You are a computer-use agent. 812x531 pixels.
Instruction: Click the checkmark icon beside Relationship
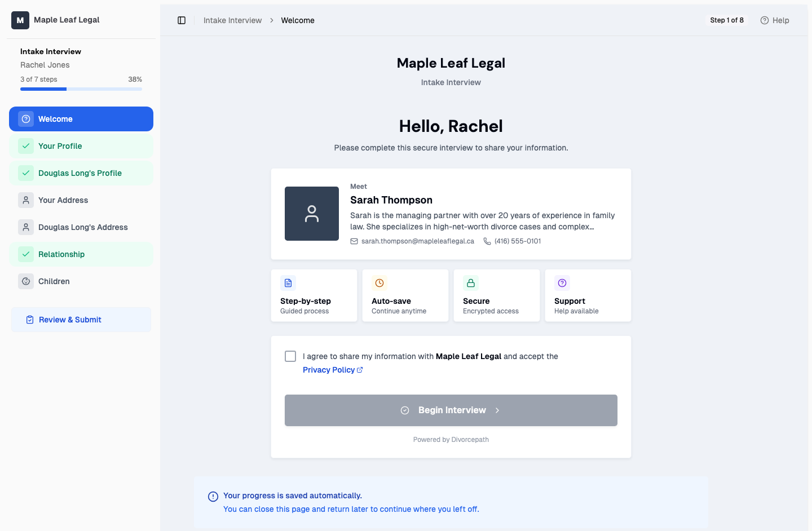(26, 254)
